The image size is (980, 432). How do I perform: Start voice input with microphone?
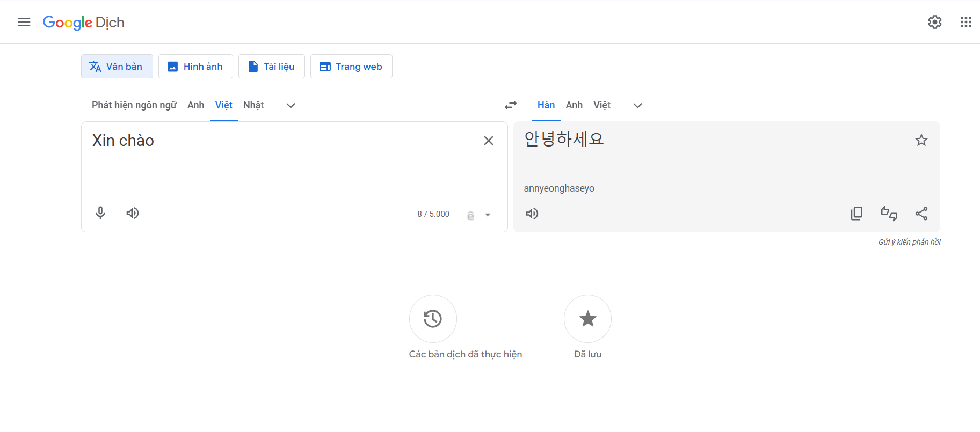pos(100,213)
